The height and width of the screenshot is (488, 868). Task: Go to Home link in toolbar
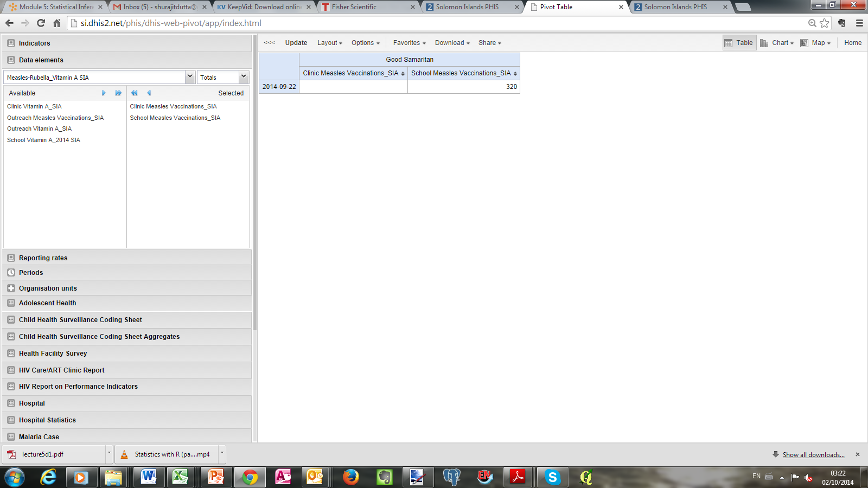click(853, 43)
